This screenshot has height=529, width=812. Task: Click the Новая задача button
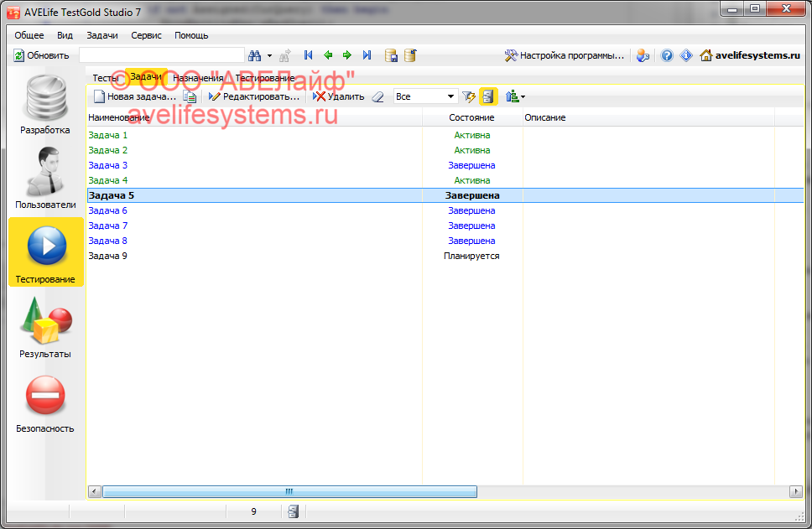point(134,96)
